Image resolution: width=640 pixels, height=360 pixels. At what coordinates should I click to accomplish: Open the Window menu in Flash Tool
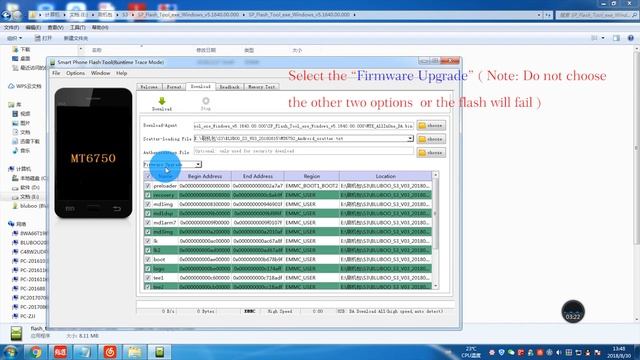click(100, 73)
